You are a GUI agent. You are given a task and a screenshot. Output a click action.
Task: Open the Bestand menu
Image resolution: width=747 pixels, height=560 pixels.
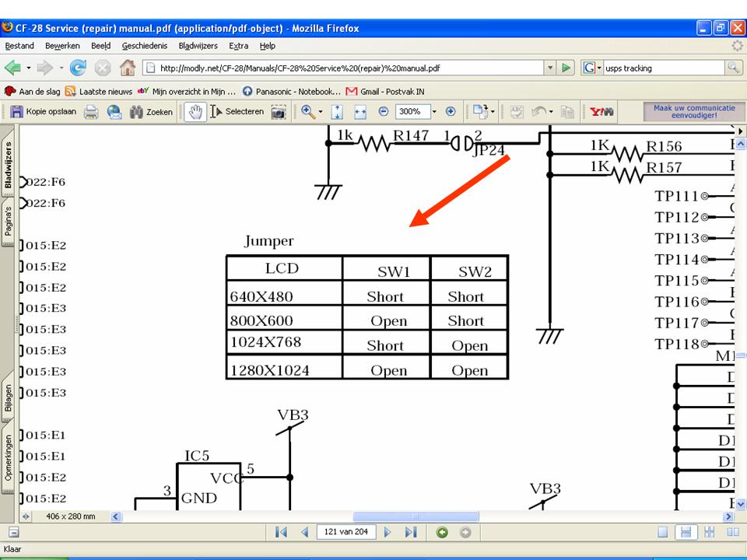click(x=19, y=46)
